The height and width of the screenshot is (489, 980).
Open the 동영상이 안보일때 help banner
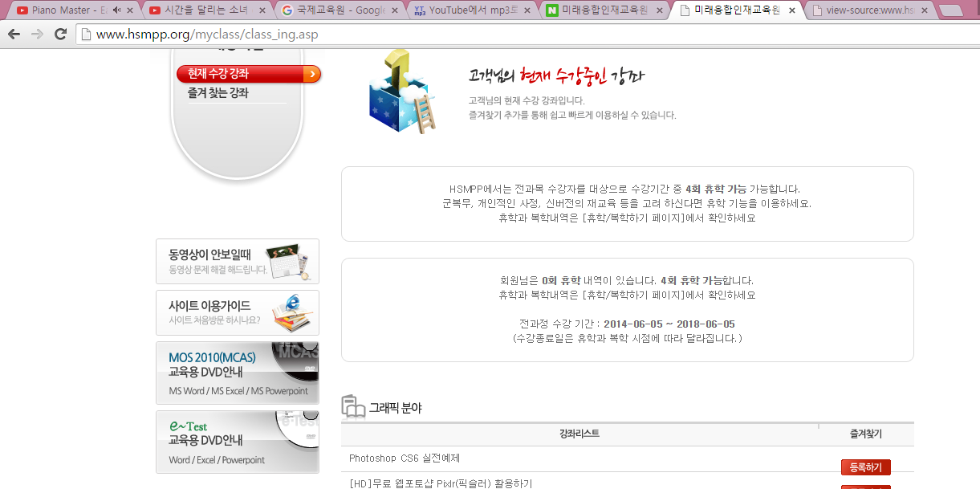pos(238,261)
